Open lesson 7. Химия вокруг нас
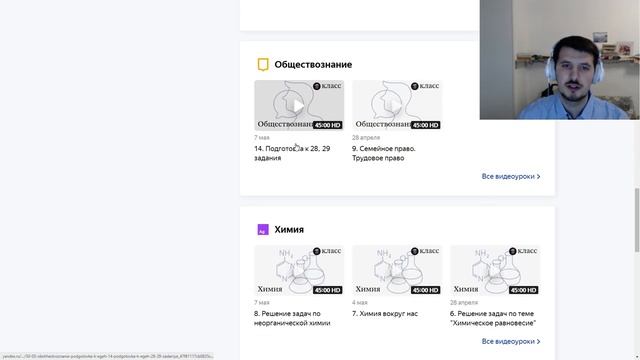The width and height of the screenshot is (640, 360). click(x=385, y=313)
